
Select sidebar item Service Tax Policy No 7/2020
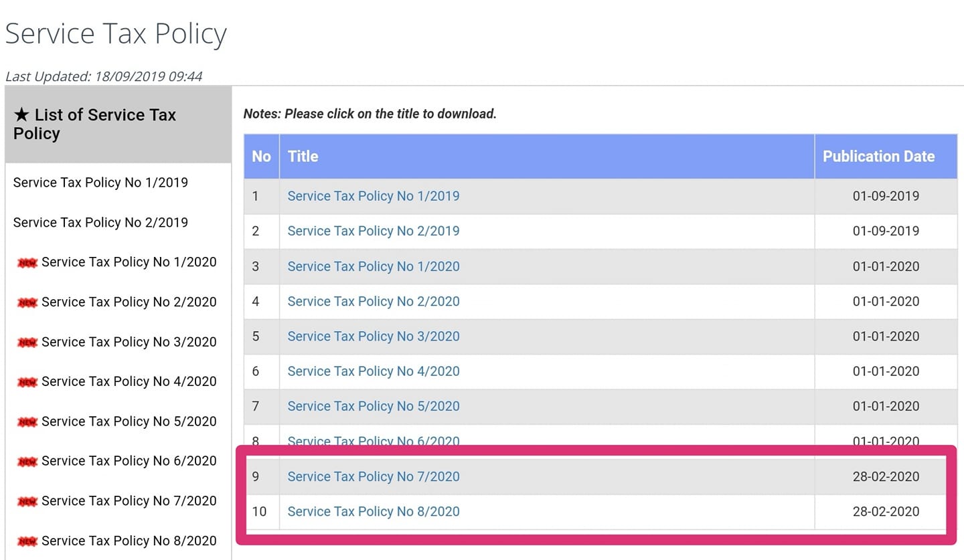tap(129, 501)
